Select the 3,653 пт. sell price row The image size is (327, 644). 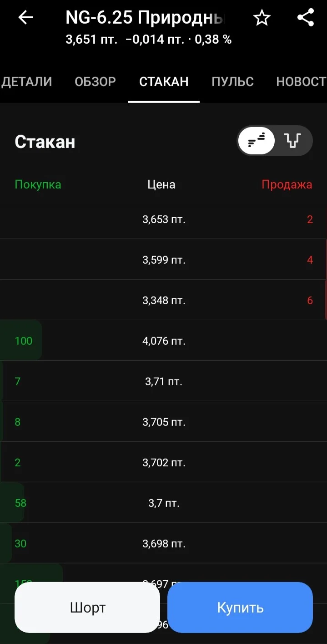(163, 220)
